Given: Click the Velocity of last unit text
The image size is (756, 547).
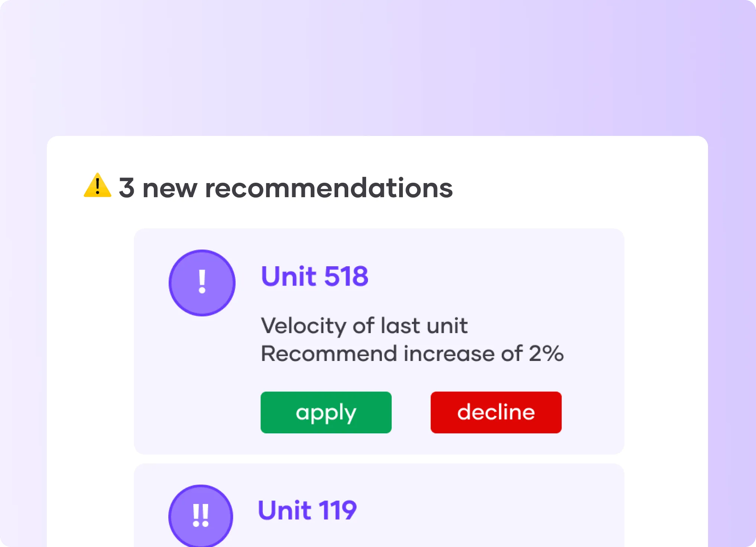Looking at the screenshot, I should click(x=364, y=326).
